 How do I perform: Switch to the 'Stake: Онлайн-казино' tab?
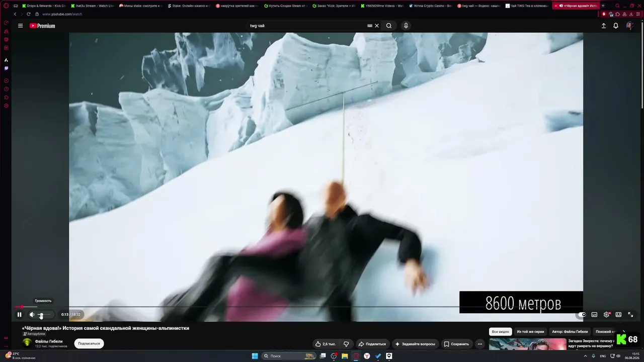[189, 6]
